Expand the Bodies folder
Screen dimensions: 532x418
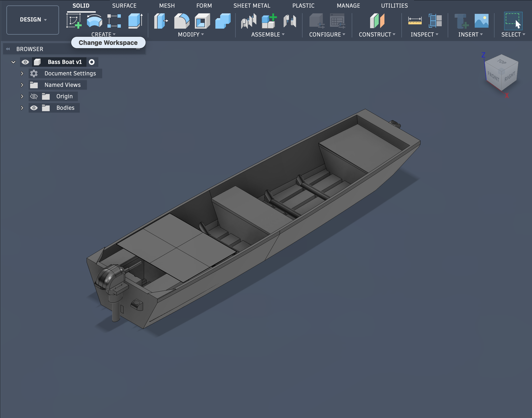coord(22,108)
